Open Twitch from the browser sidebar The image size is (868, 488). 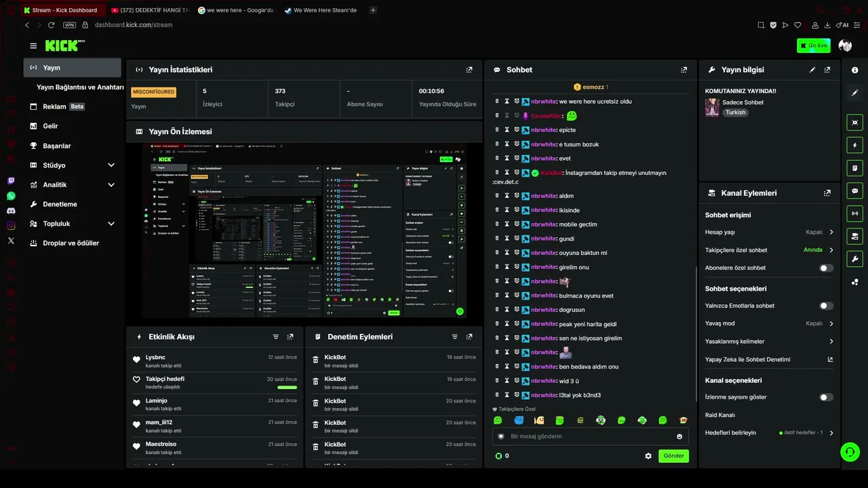pos(11,181)
